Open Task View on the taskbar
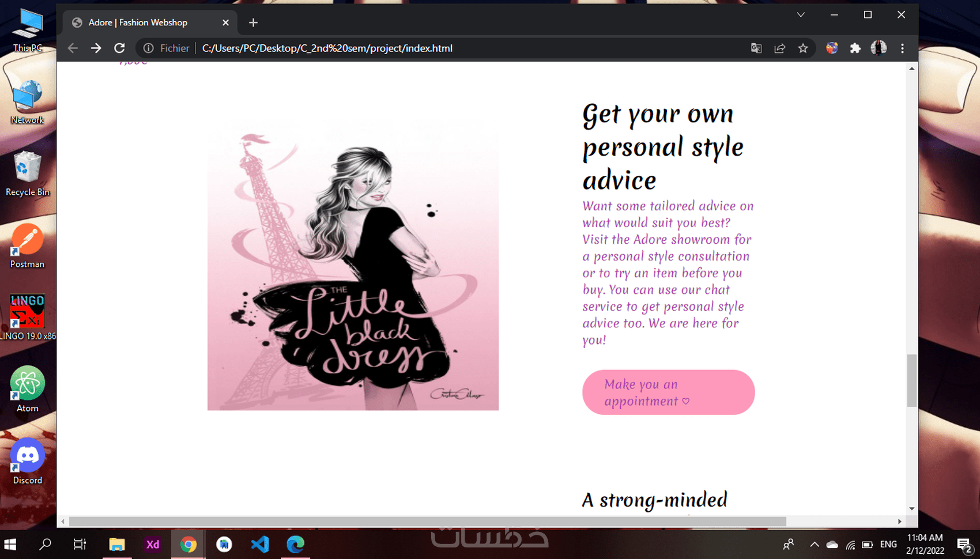The image size is (980, 559). click(80, 545)
